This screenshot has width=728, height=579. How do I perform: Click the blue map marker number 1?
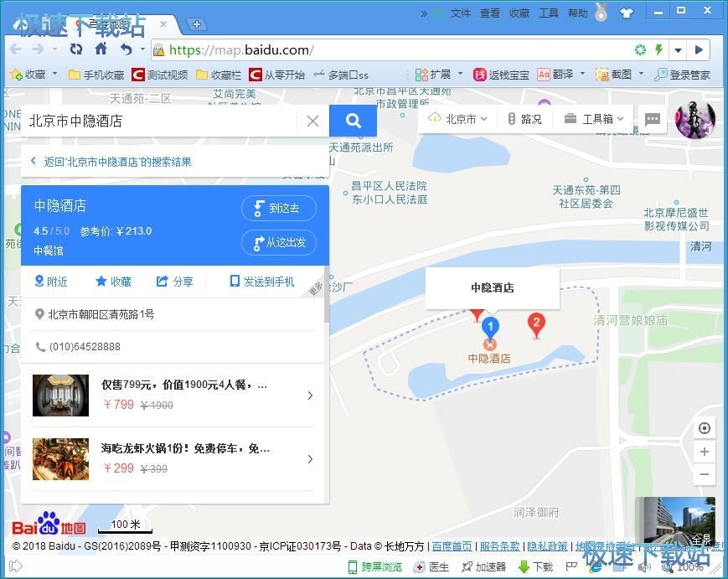[x=490, y=327]
